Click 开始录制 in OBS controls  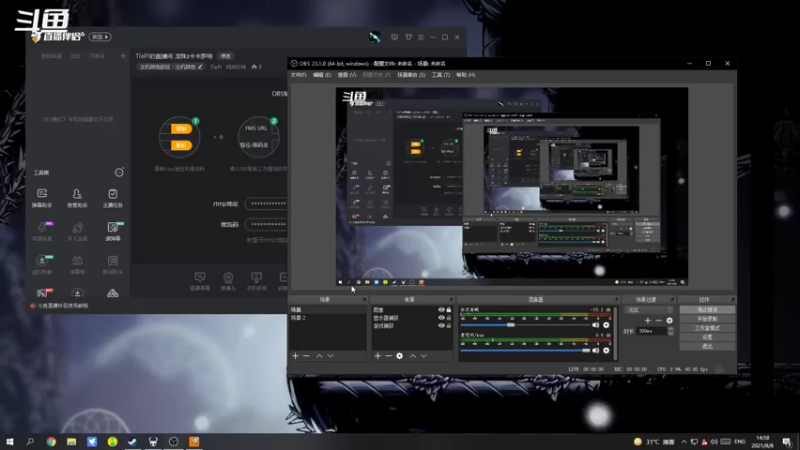[707, 319]
